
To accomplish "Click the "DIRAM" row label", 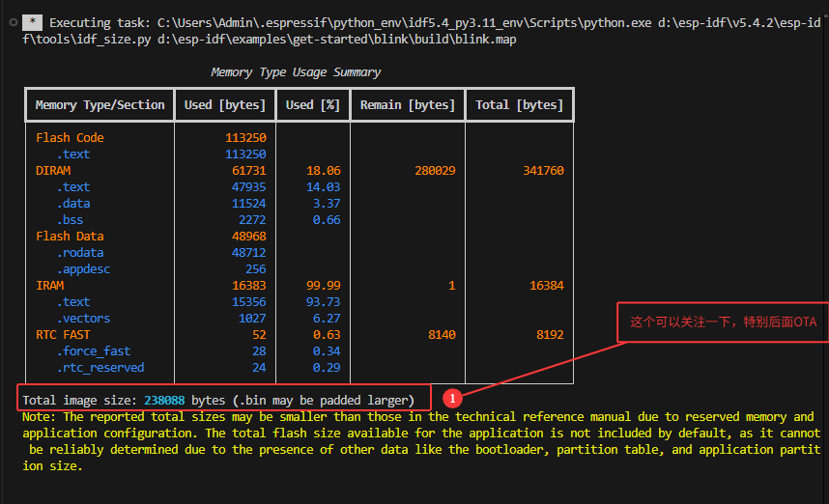I will (53, 170).
